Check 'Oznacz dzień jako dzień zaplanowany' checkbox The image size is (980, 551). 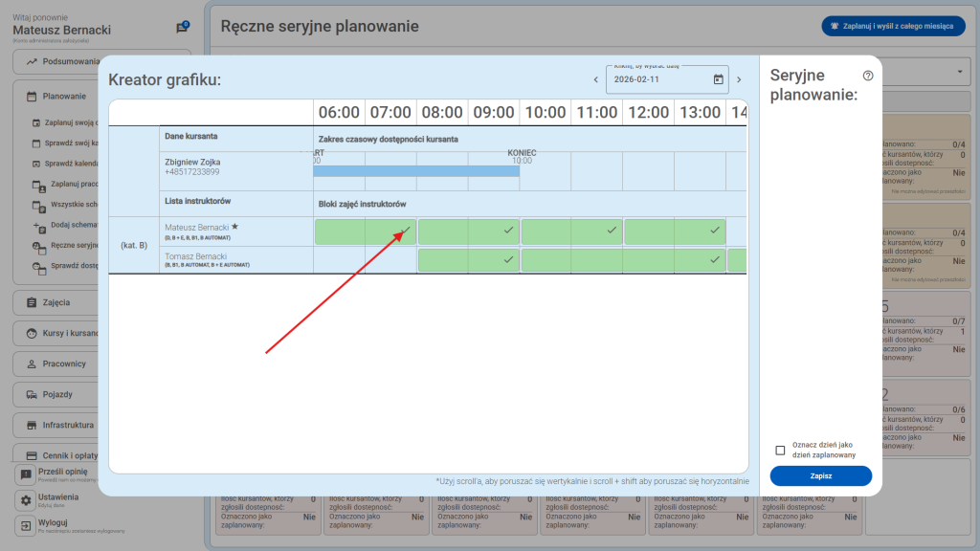click(780, 451)
